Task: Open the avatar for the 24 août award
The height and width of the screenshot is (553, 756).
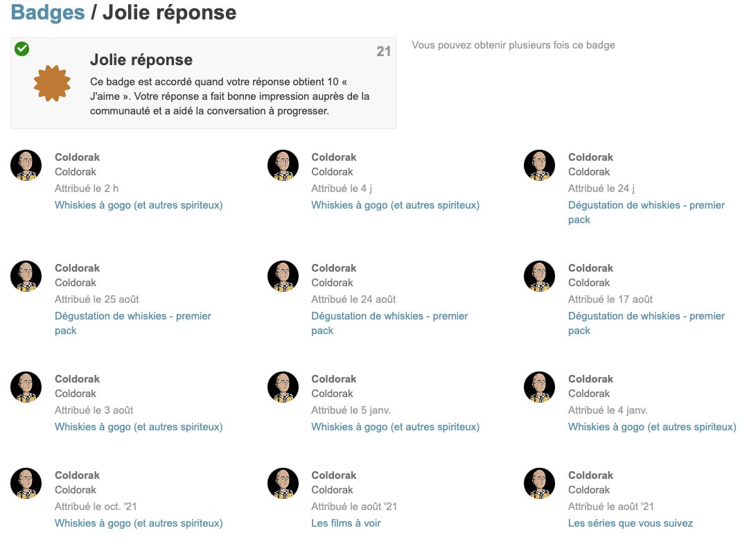Action: click(x=283, y=276)
